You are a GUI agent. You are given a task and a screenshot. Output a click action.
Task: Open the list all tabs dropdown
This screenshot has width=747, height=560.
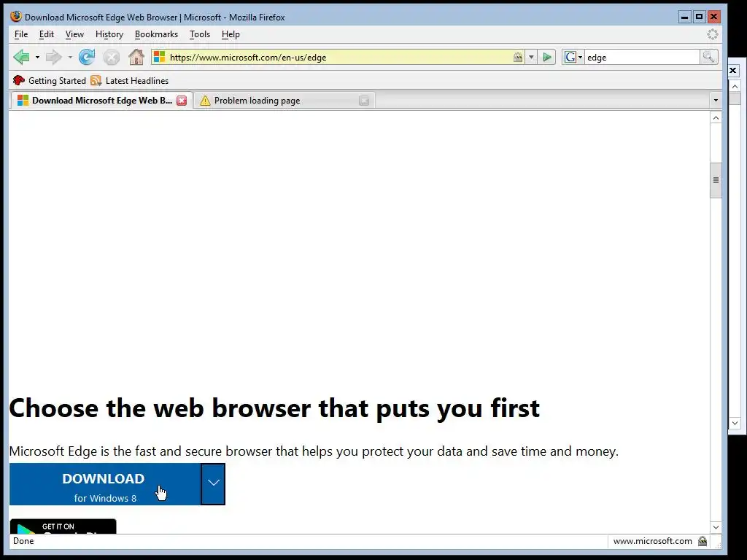[716, 100]
